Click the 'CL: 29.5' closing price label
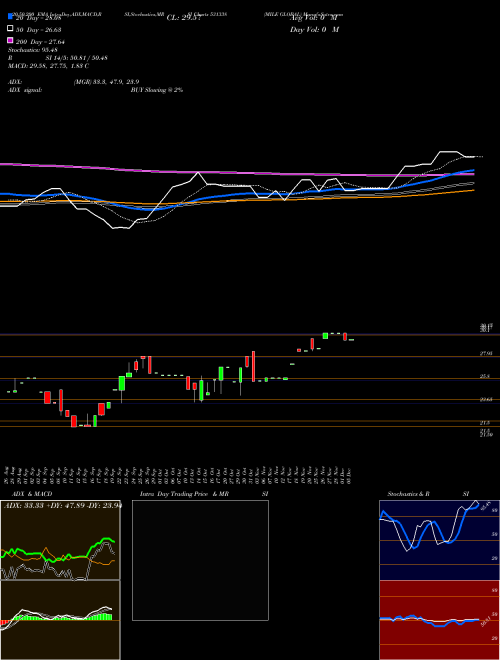This screenshot has width=500, height=660. (183, 18)
